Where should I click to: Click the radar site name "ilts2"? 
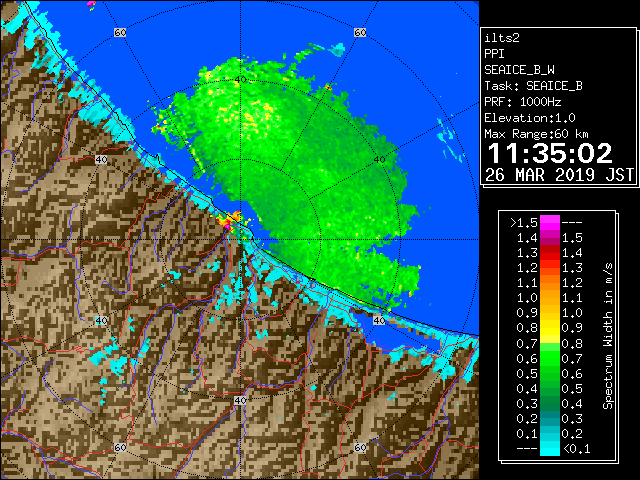pyautogui.click(x=502, y=38)
